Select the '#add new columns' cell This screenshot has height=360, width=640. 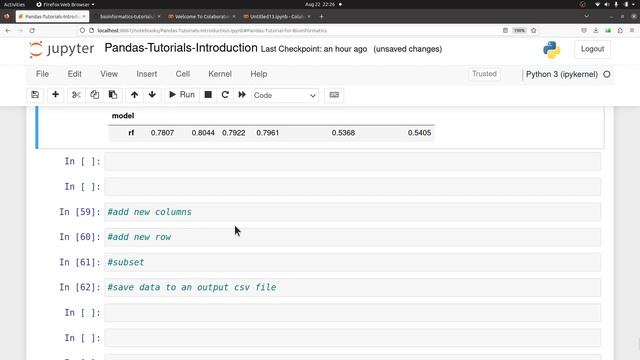(x=352, y=212)
